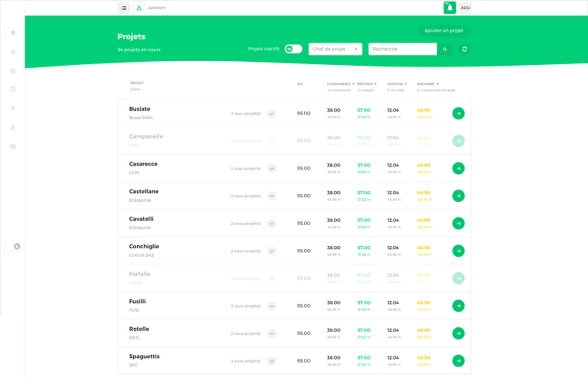The height and width of the screenshot is (379, 588).
Task: Expand Fusilli sub-projects chevron
Action: click(272, 306)
